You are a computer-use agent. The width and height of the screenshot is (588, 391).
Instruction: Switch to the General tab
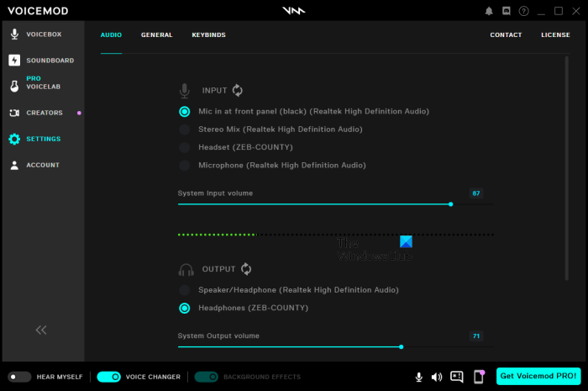pos(157,35)
